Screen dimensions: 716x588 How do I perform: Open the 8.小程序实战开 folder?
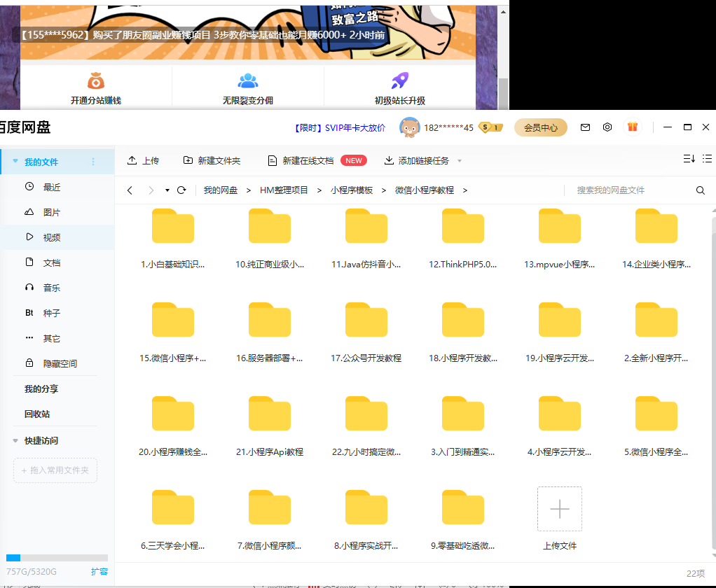[x=366, y=507]
